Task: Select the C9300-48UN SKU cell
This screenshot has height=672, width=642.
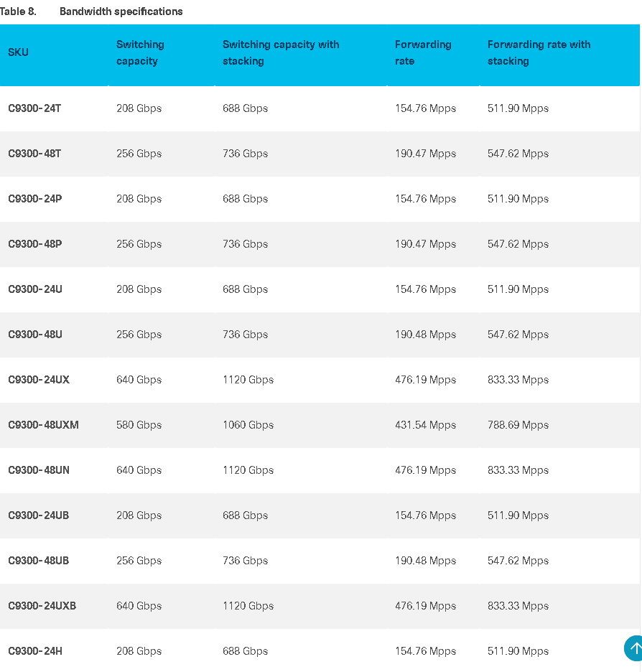Action: click(39, 470)
